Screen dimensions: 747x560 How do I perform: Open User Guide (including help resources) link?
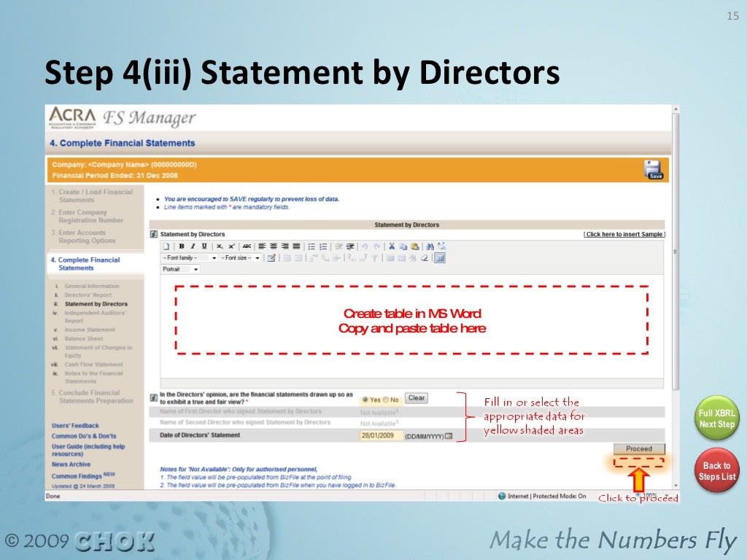coord(88,450)
